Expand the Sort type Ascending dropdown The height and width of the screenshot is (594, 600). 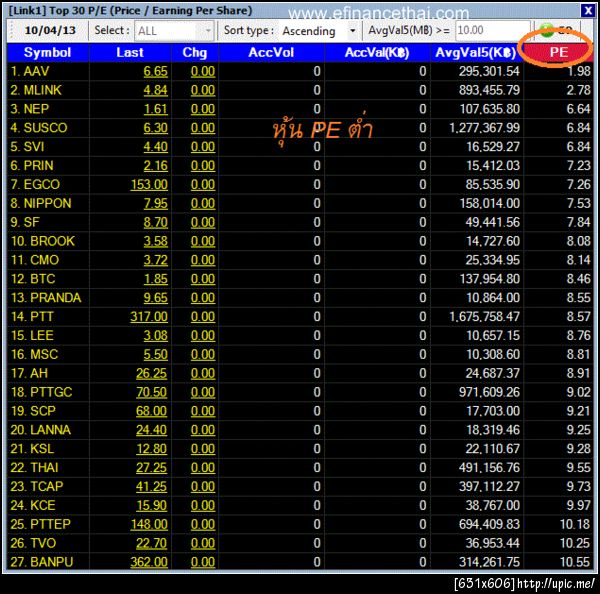352,31
